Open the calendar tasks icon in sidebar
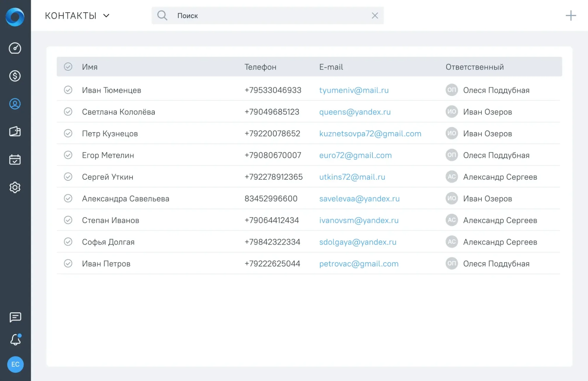Image resolution: width=588 pixels, height=381 pixels. pos(15,159)
